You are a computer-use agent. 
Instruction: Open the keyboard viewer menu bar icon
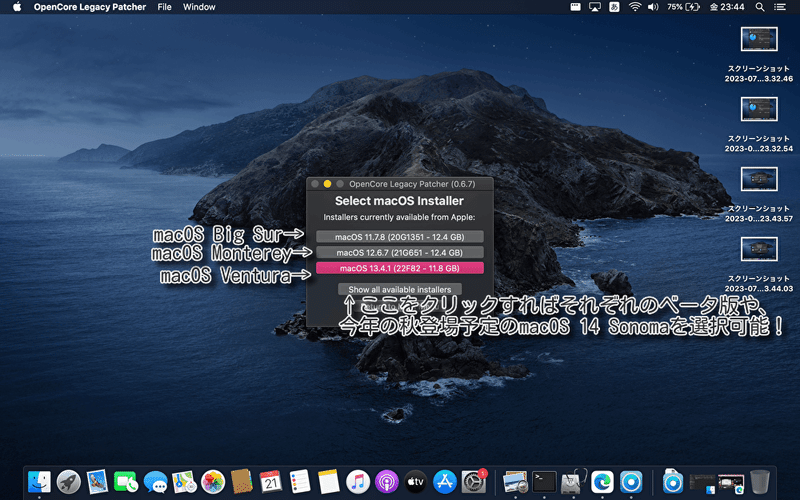click(576, 7)
